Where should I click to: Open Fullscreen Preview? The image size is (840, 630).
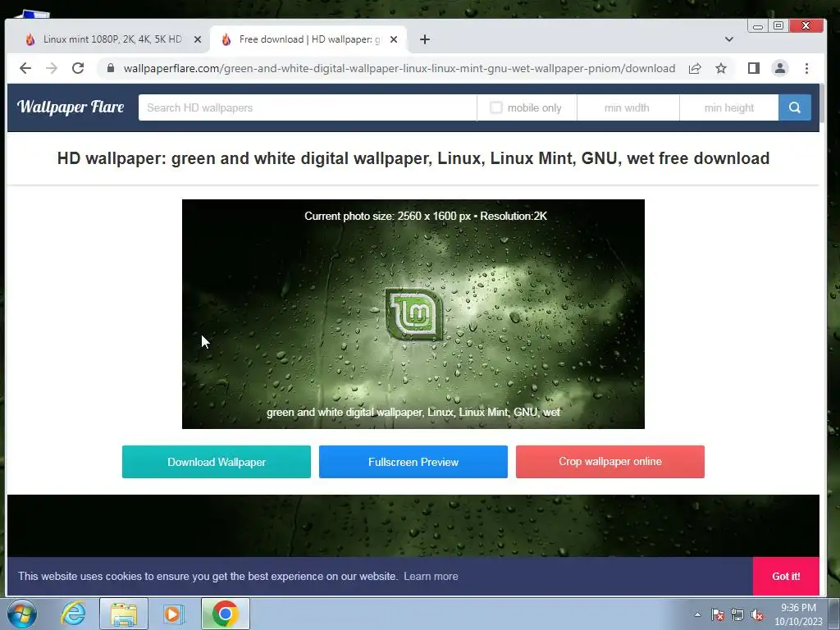coord(413,462)
